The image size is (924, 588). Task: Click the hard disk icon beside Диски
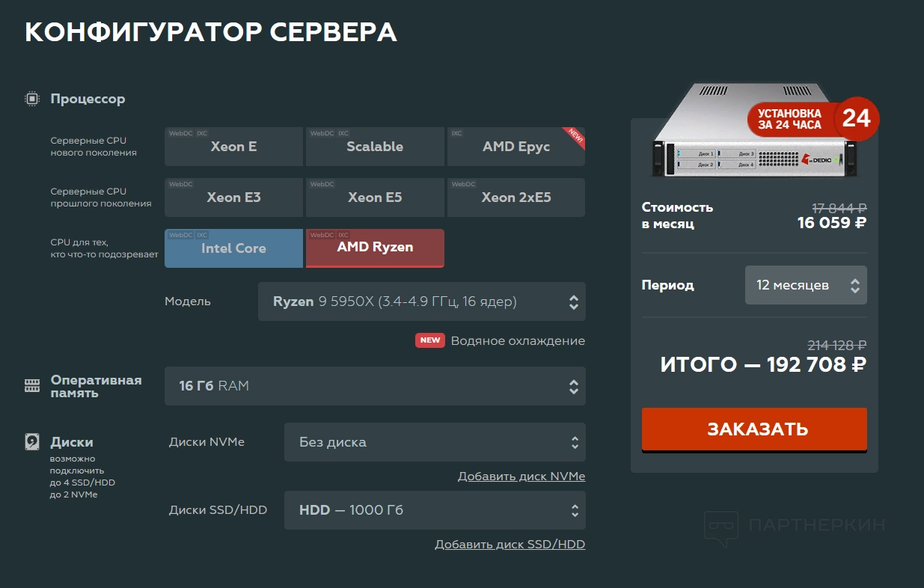pyautogui.click(x=32, y=442)
